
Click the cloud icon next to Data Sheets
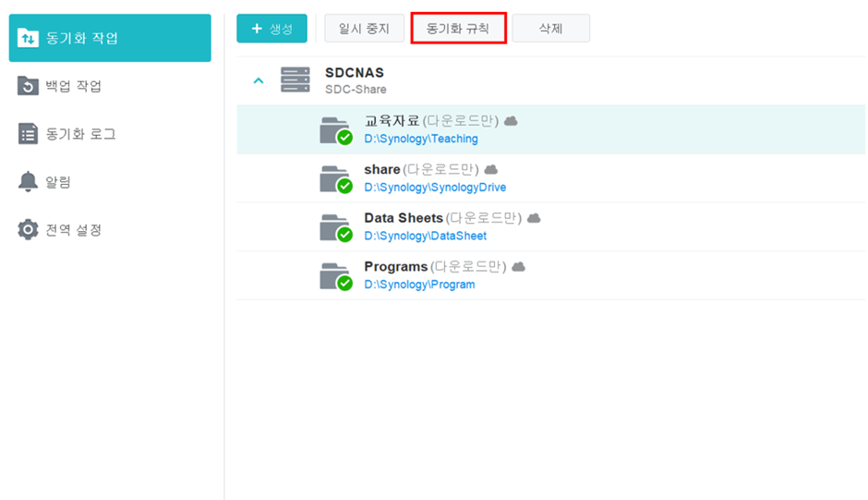(534, 218)
